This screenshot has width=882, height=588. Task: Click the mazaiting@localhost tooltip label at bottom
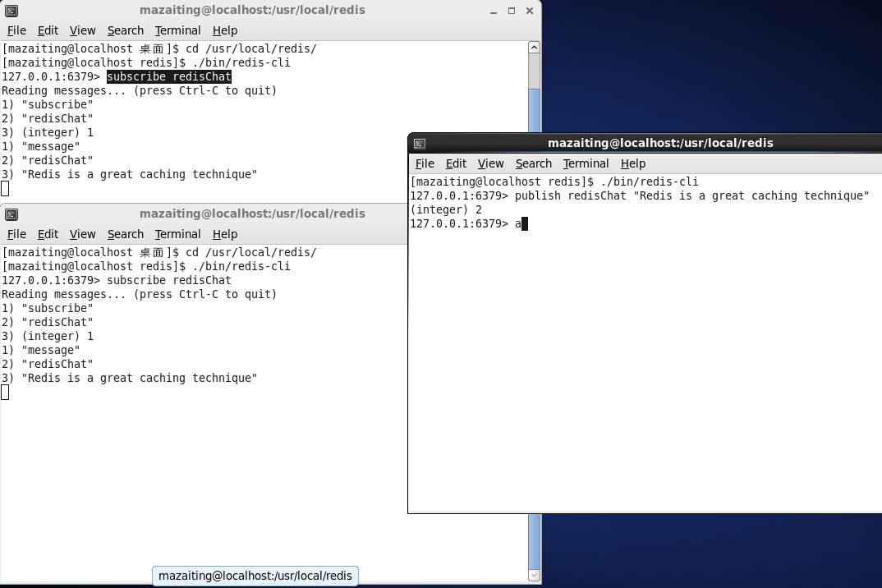[x=255, y=576]
